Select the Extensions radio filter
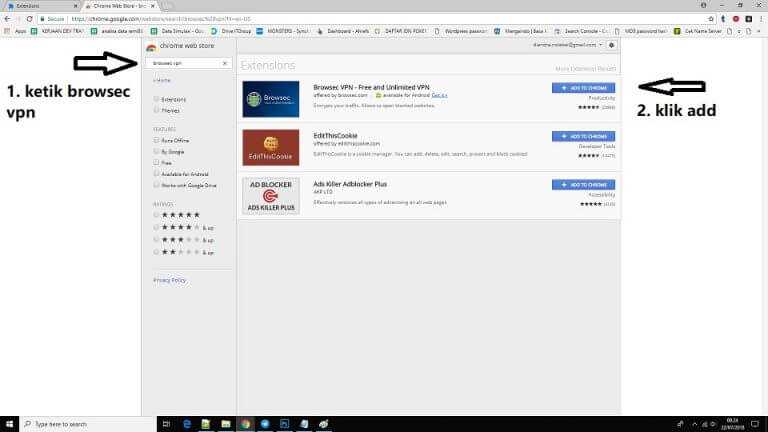768x432 pixels. (157, 99)
